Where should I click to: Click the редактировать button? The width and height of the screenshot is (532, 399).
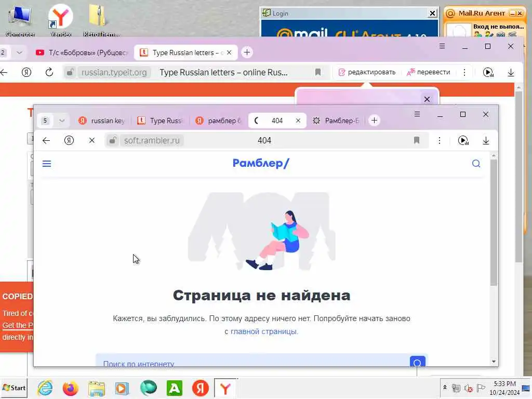point(367,72)
